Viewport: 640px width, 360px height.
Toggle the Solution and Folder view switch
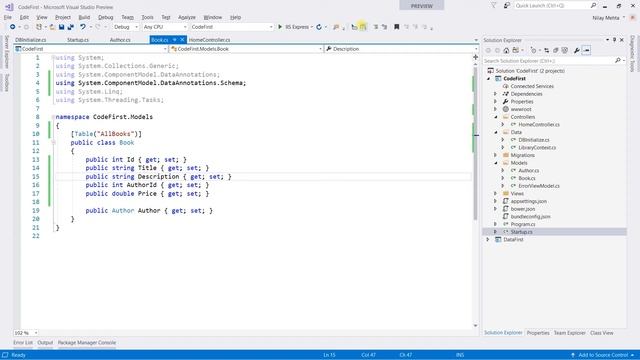tap(516, 50)
